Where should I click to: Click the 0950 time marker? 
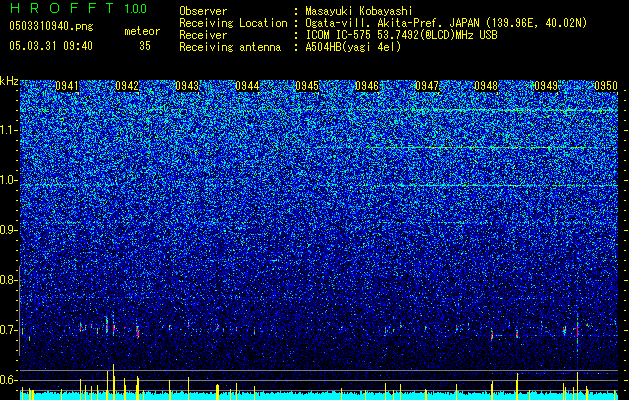[606, 86]
